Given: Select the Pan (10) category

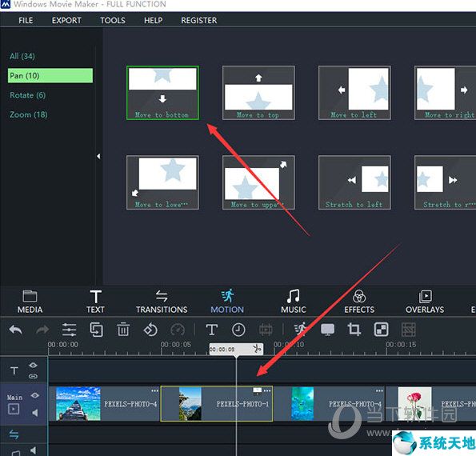Looking at the screenshot, I should pos(50,75).
